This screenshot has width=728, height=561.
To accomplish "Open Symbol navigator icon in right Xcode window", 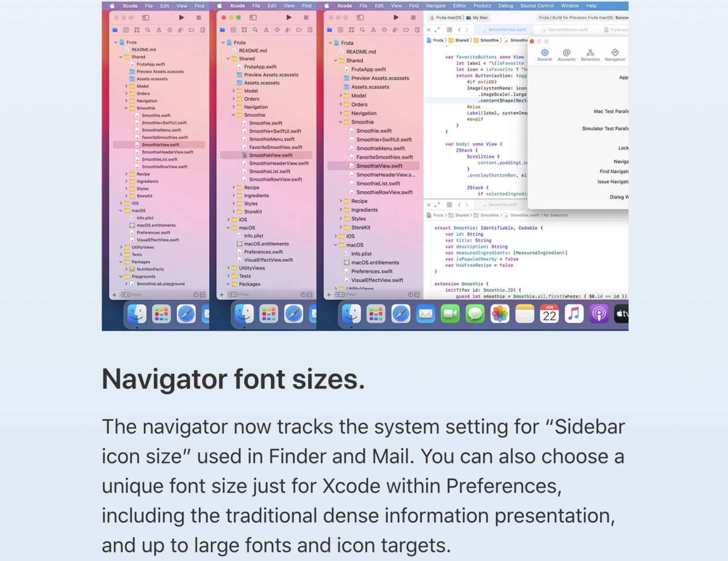I will coord(351,29).
